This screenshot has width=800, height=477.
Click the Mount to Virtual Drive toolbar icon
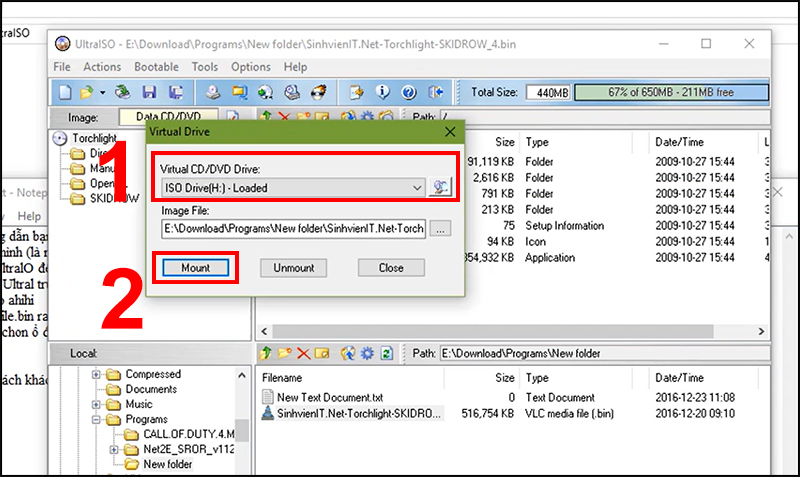[292, 92]
